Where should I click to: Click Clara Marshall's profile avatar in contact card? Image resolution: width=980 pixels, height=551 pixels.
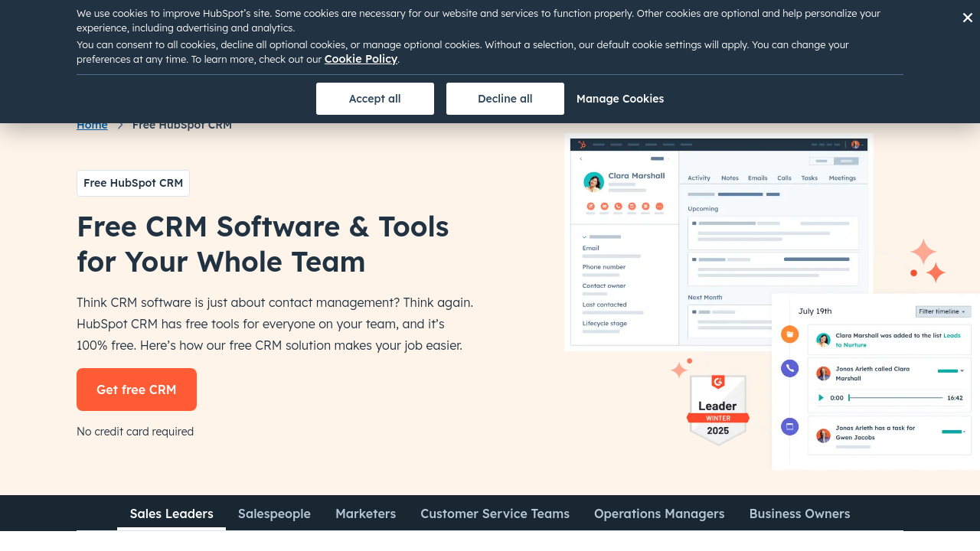coord(593,181)
